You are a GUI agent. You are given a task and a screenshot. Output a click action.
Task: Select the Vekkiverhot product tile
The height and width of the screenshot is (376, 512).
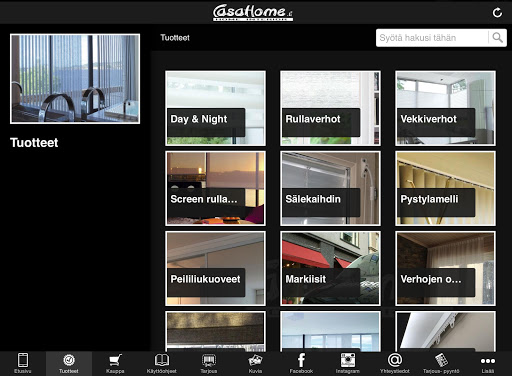(x=445, y=108)
